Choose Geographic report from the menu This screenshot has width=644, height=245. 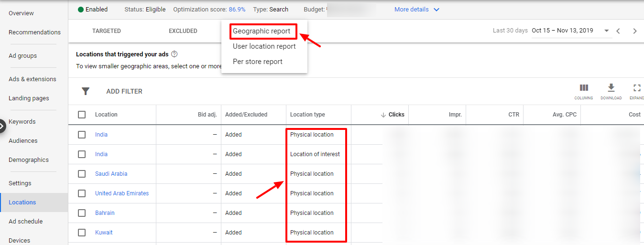(x=262, y=32)
